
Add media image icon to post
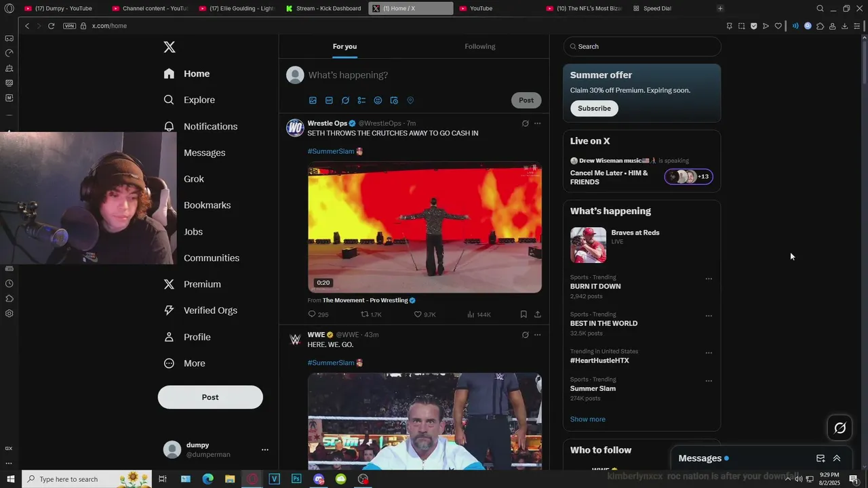(x=313, y=100)
